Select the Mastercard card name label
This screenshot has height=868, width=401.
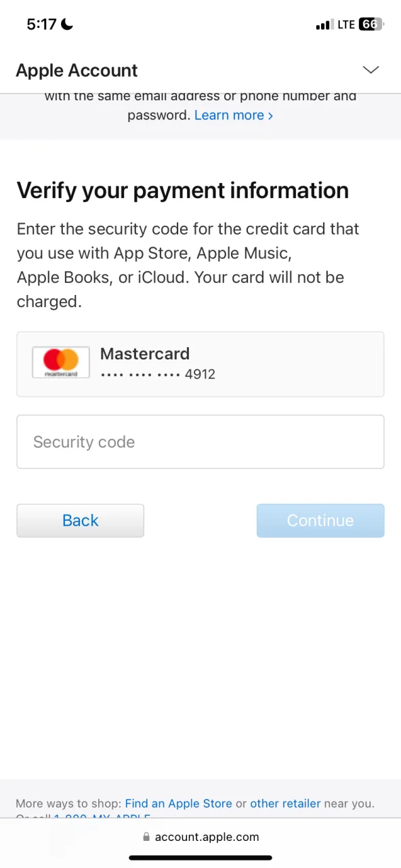(145, 353)
